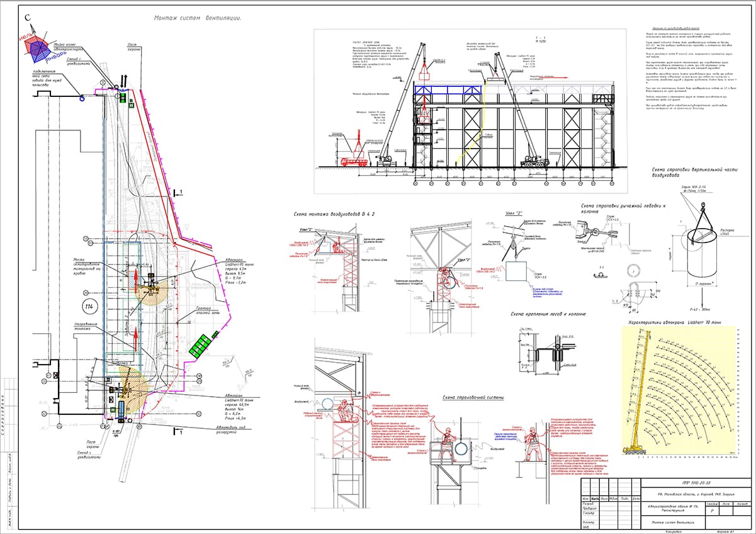Screen dimensions: 756x534
Task: Click the drawing title Монтаж систем вентиляции
Action: pyautogui.click(x=198, y=18)
